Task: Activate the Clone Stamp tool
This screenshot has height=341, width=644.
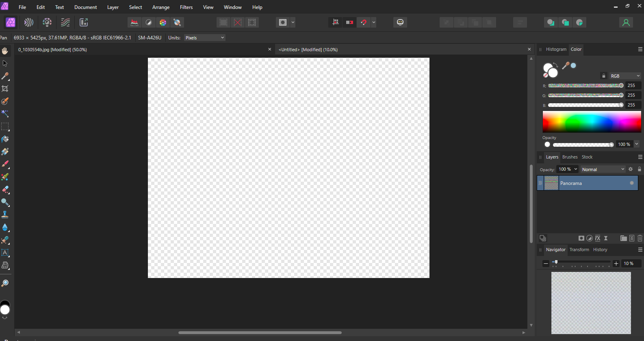Action: [5, 215]
